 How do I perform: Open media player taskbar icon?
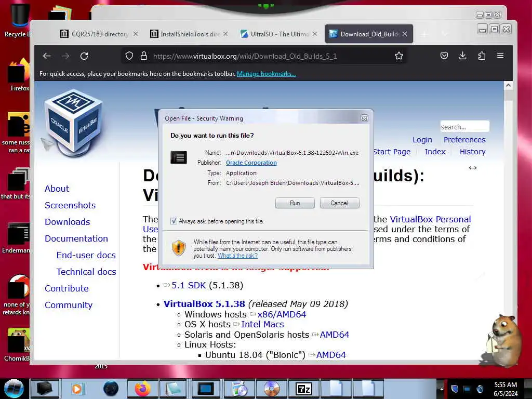77,389
